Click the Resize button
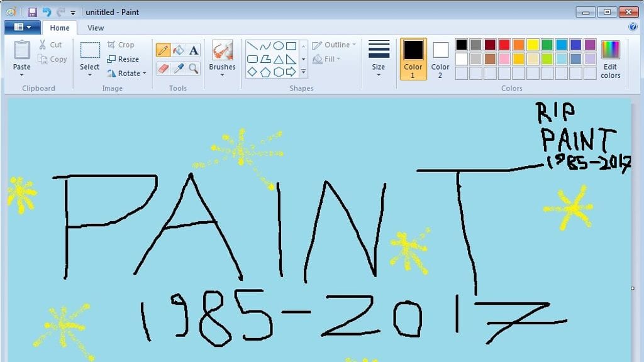Screen dimensions: 644x362 click(x=125, y=59)
